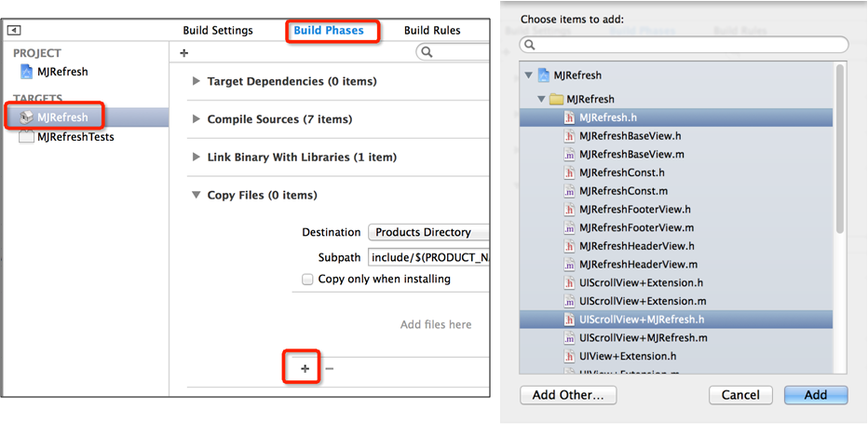868x424 pixels.
Task: Select the MJRefreshTests target
Action: [x=75, y=136]
